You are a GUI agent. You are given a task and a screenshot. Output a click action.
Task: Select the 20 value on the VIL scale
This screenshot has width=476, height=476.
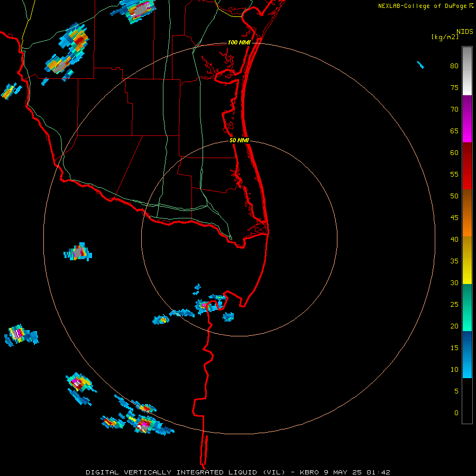point(454,326)
